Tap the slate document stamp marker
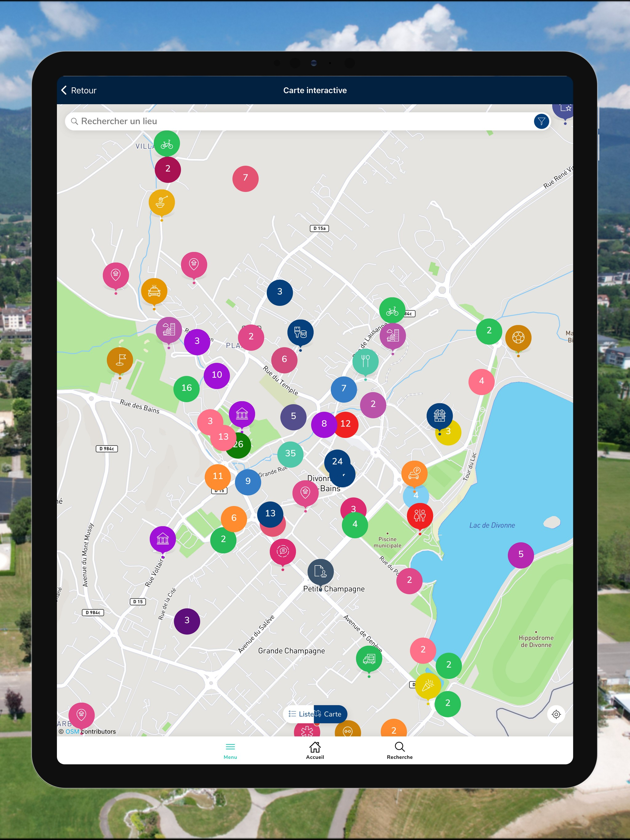Image resolution: width=630 pixels, height=840 pixels. (320, 572)
